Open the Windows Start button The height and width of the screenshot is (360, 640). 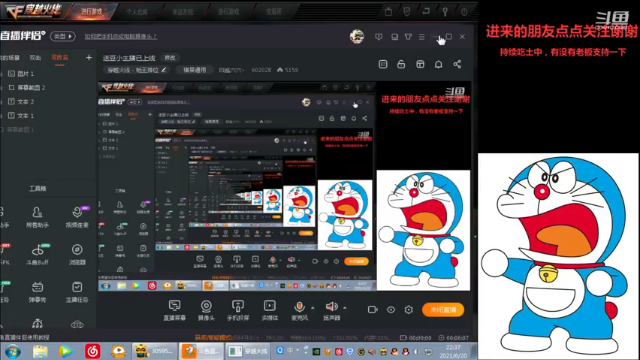[x=13, y=351]
